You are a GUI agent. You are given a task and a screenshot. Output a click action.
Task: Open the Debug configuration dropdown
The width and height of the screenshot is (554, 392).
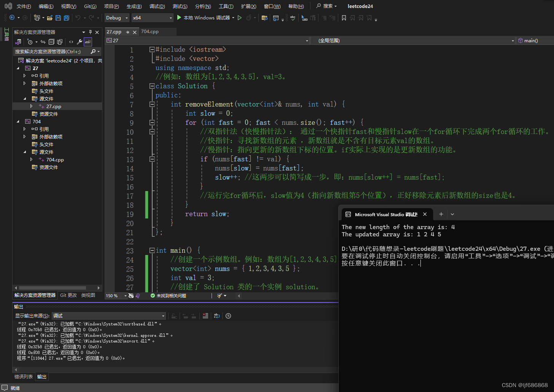pyautogui.click(x=116, y=18)
